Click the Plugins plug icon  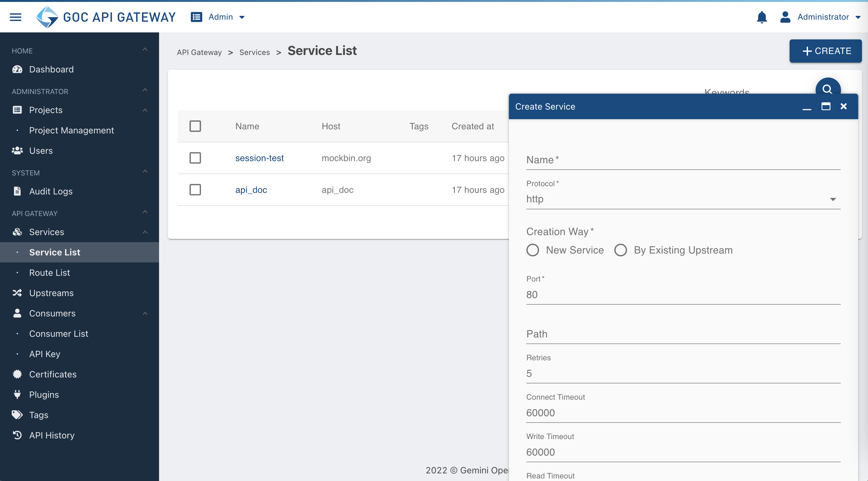(17, 394)
